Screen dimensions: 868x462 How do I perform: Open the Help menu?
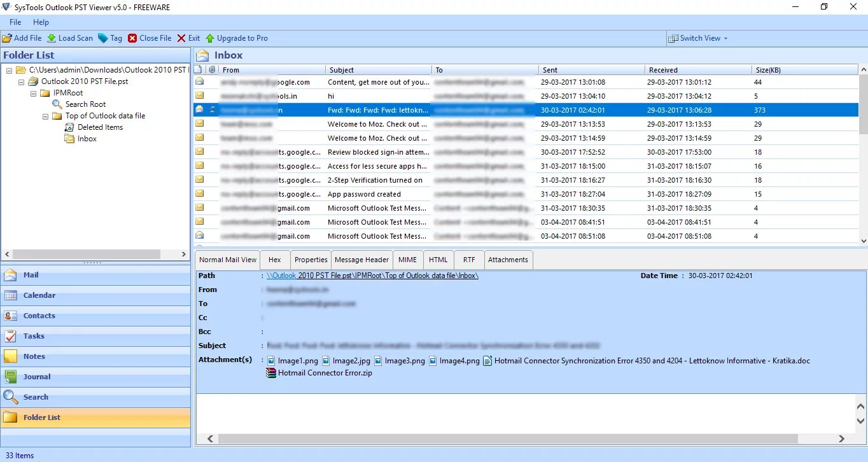point(41,22)
